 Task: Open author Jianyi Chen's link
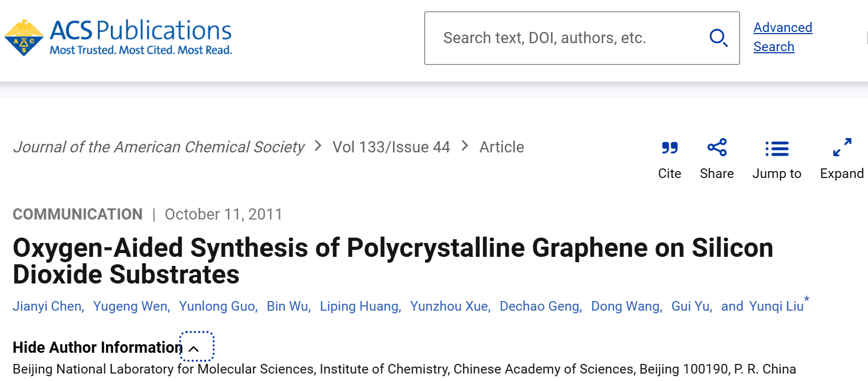pos(47,306)
